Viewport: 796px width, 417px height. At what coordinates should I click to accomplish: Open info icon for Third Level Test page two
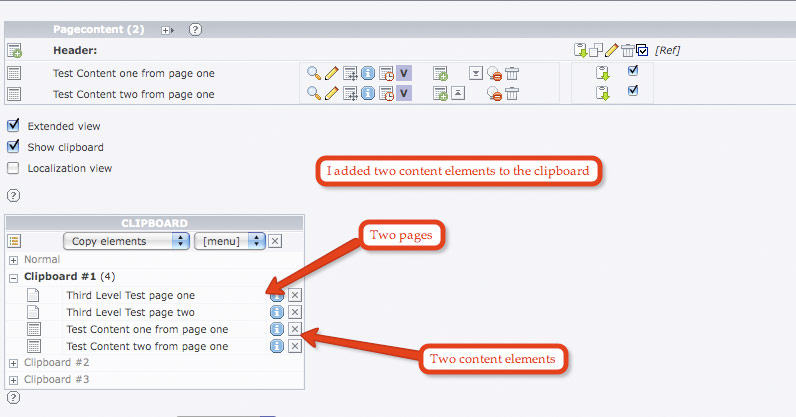tap(277, 312)
